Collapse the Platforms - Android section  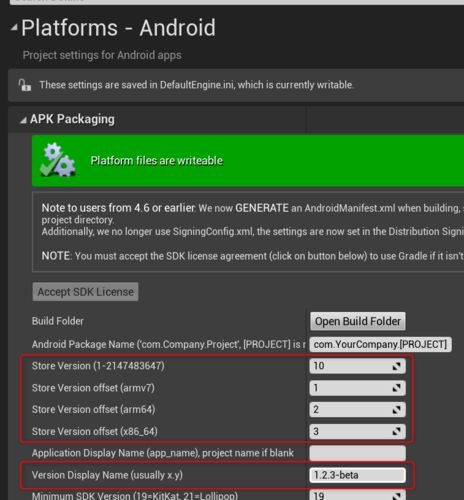14,28
